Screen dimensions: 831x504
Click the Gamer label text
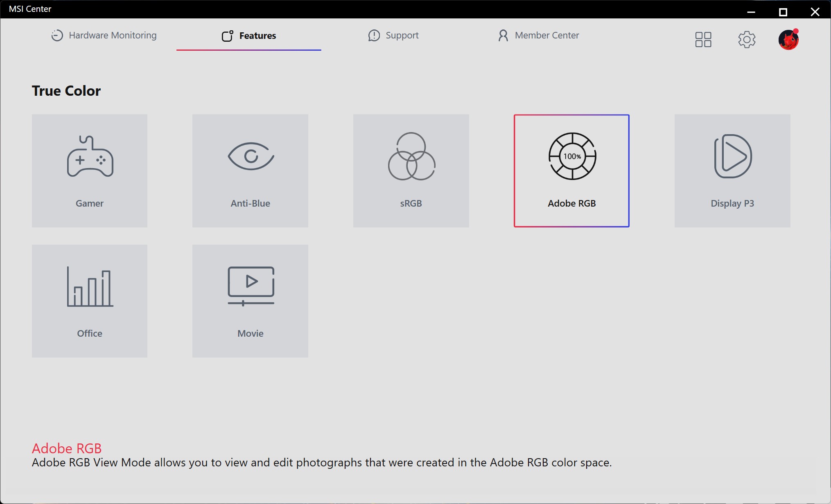pos(90,203)
